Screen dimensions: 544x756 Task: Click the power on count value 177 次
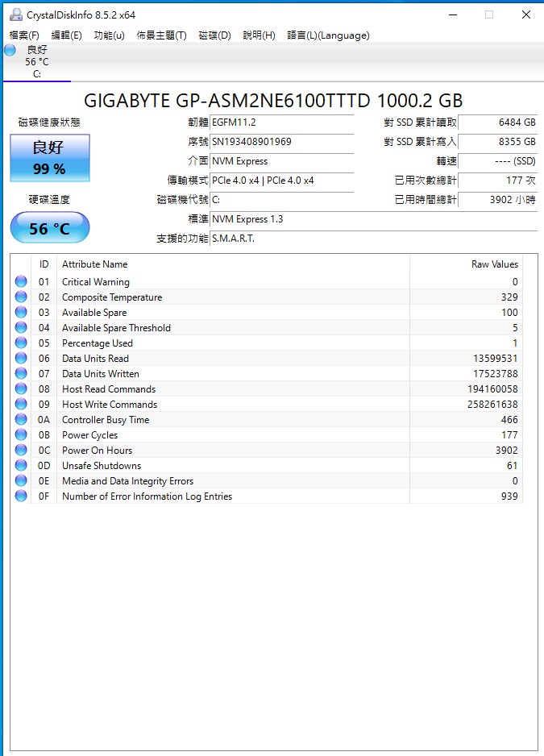pyautogui.click(x=498, y=181)
